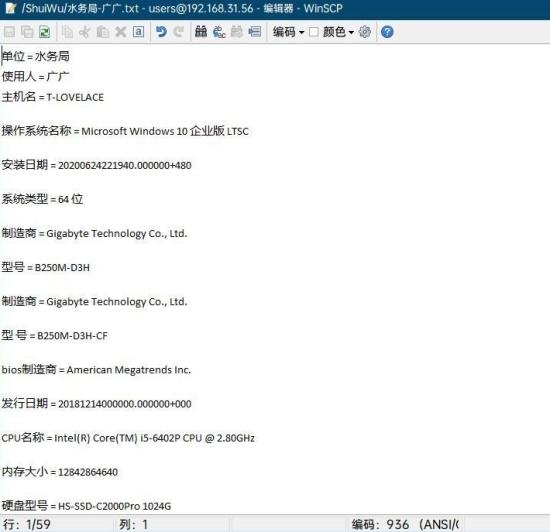Viewport: 550px width, 532px height.
Task: Open the 编码 encoding dropdown
Action: coord(288,32)
